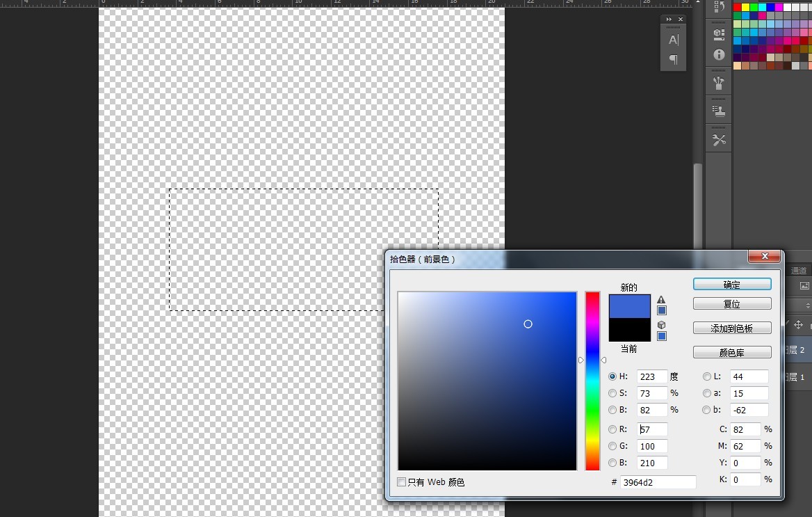
Task: Open the layer kind dropdown arrows
Action: click(x=808, y=306)
